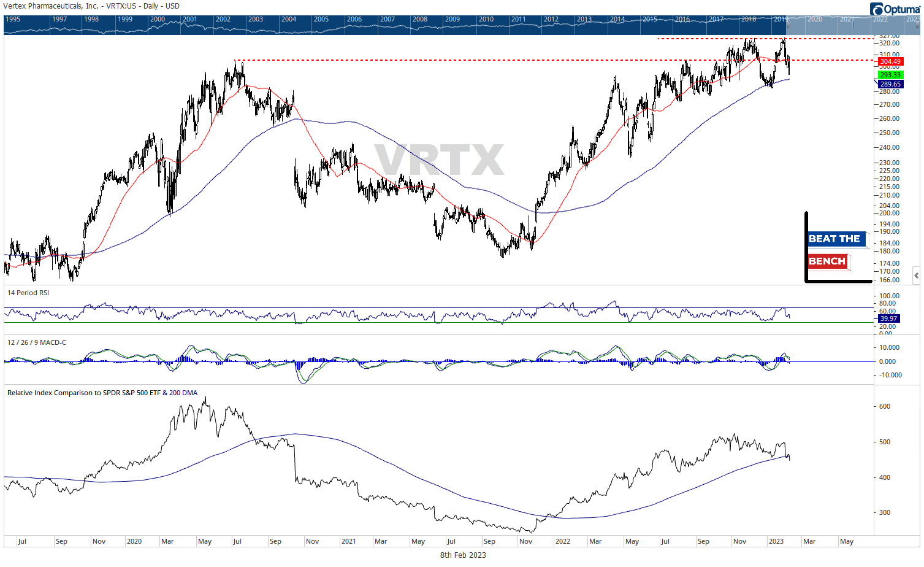Viewport: 924px width, 567px height.
Task: Click 2020 on the bottom date axis
Action: pyautogui.click(x=134, y=541)
